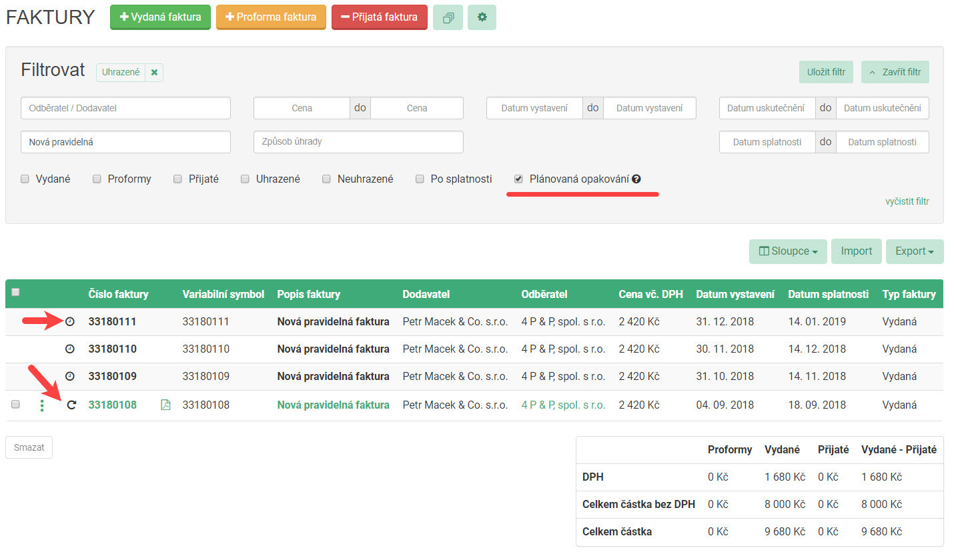Screen dimensions: 954x560
Task: Sort by the Datum splatnosti column header
Action: coord(828,294)
